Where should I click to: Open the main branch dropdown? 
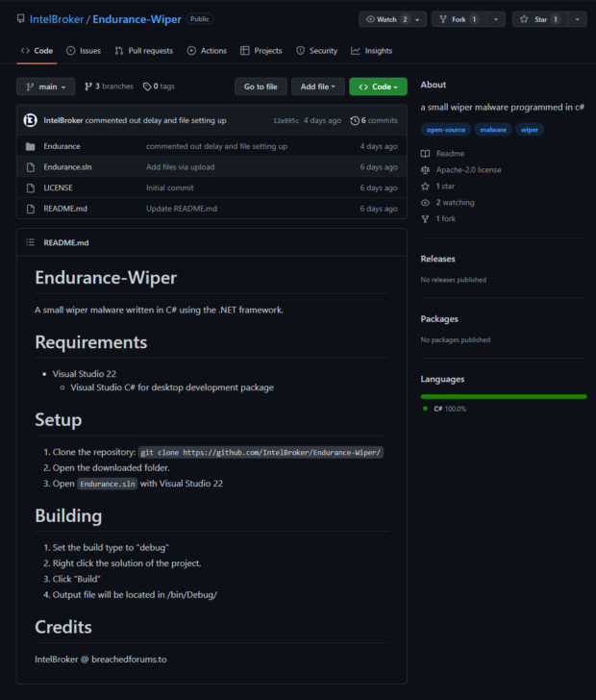tap(45, 87)
